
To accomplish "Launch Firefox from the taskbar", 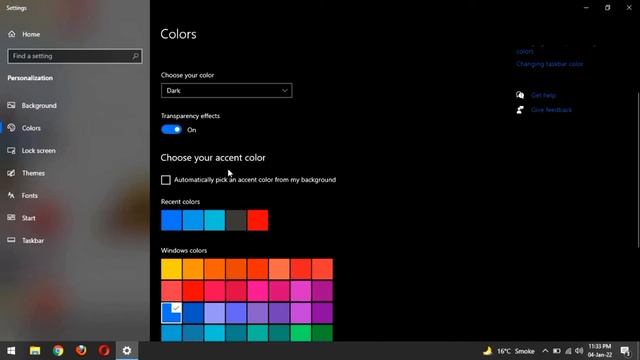I will [x=81, y=351].
